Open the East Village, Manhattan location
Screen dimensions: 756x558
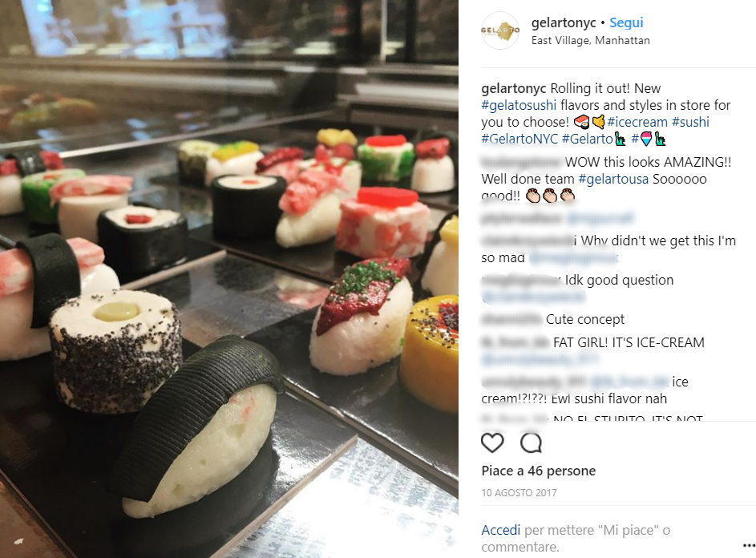590,41
